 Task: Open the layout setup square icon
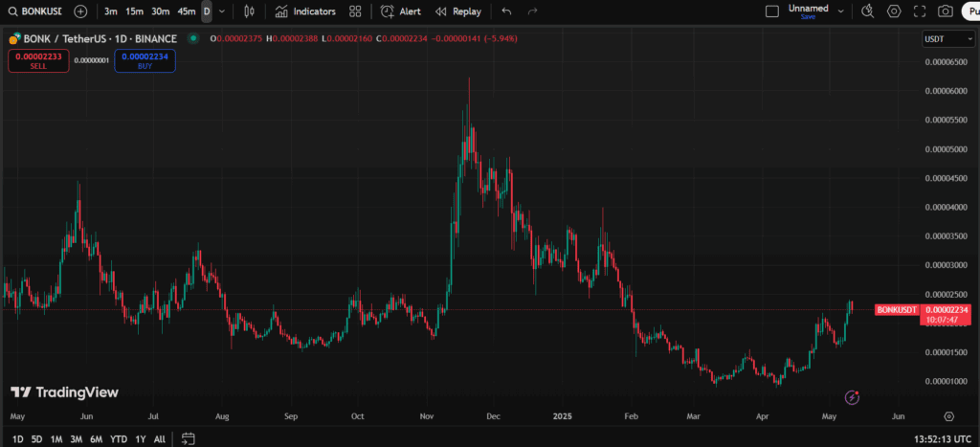(x=772, y=11)
